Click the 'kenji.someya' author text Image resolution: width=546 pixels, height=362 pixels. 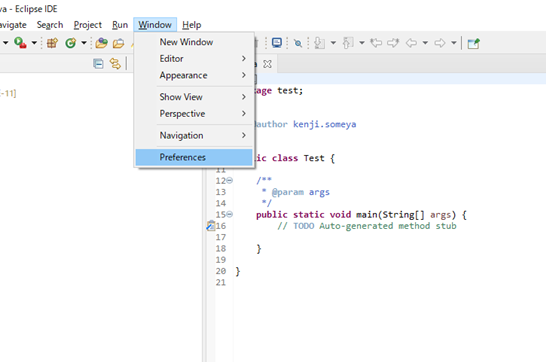coord(325,124)
